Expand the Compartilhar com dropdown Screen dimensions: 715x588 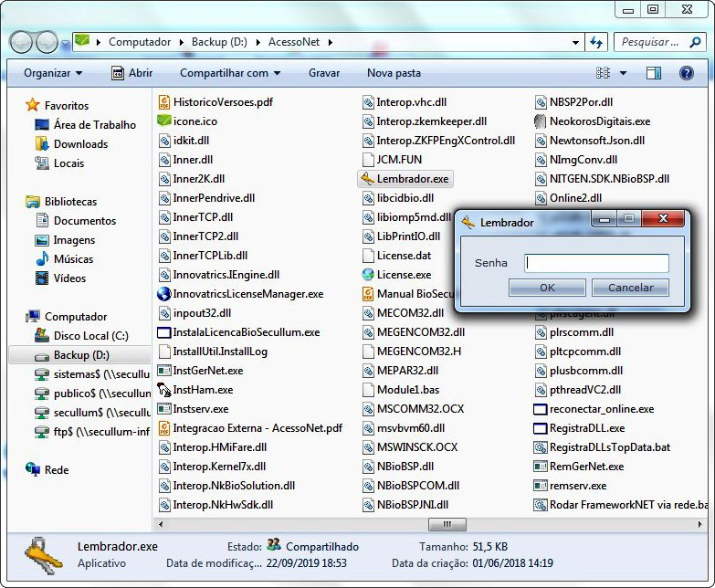tap(230, 73)
